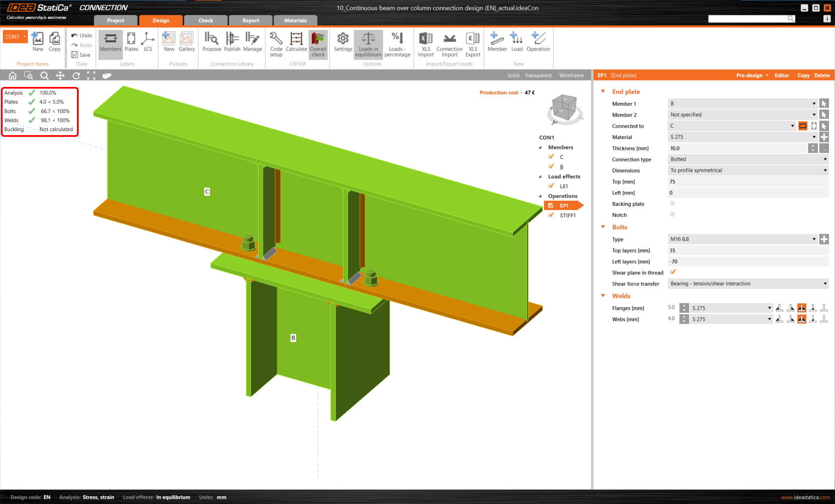Screen dimensions: 835x504
Task: Delete the EP1 operation
Action: (x=822, y=75)
